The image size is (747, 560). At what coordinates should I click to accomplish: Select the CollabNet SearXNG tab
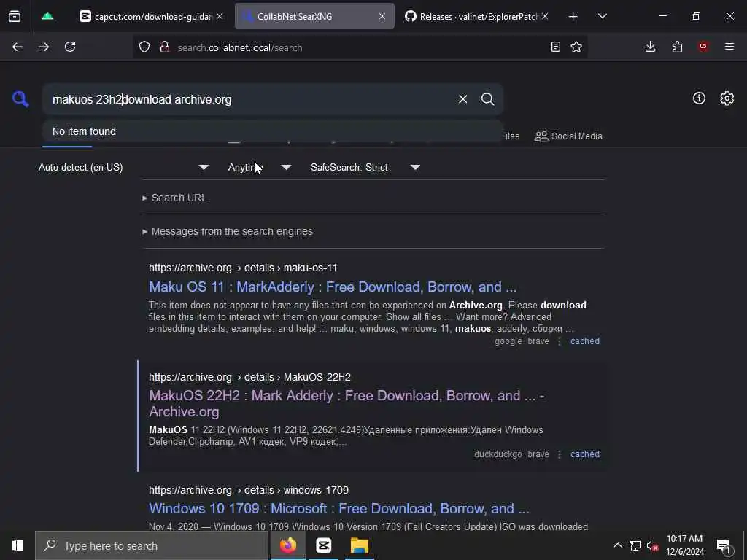tap(314, 16)
